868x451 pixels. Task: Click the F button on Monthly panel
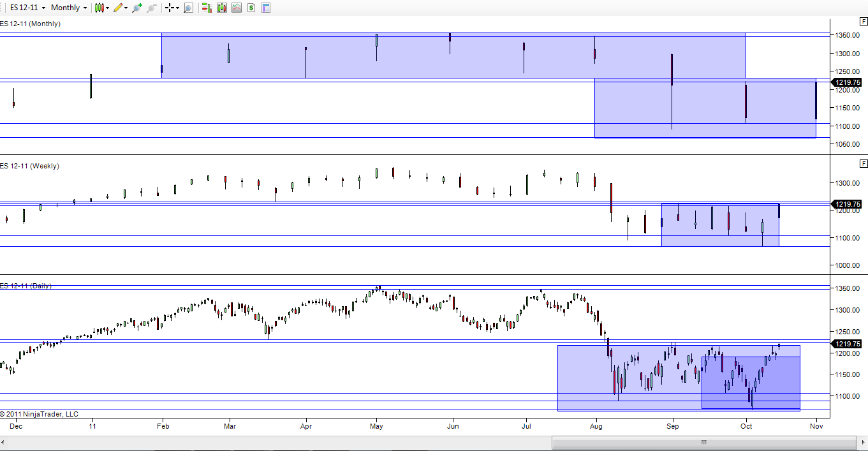(x=864, y=22)
